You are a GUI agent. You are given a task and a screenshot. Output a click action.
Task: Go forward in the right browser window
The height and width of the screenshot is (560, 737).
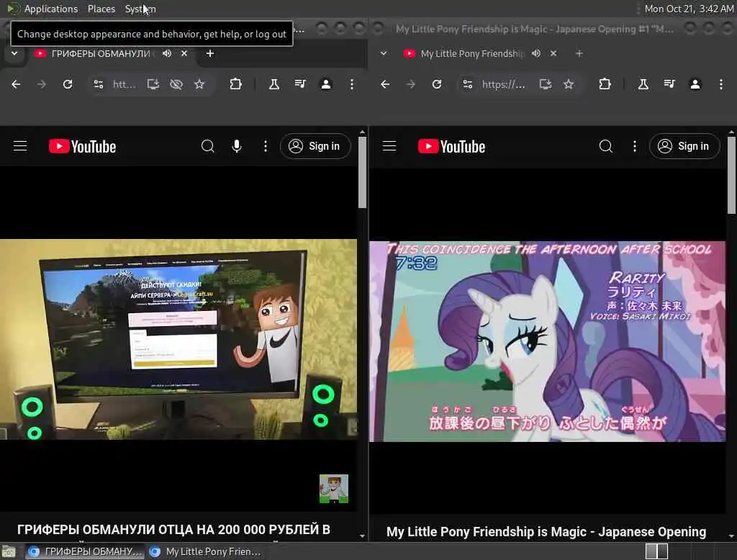411,84
